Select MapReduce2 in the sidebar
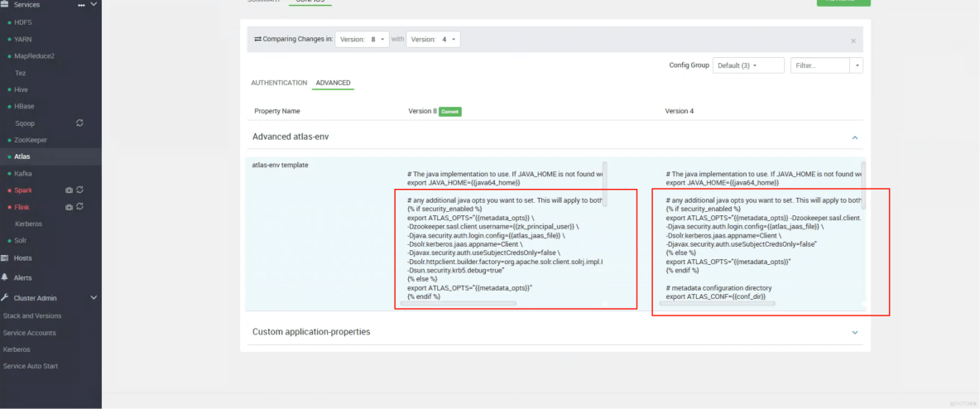 [35, 55]
